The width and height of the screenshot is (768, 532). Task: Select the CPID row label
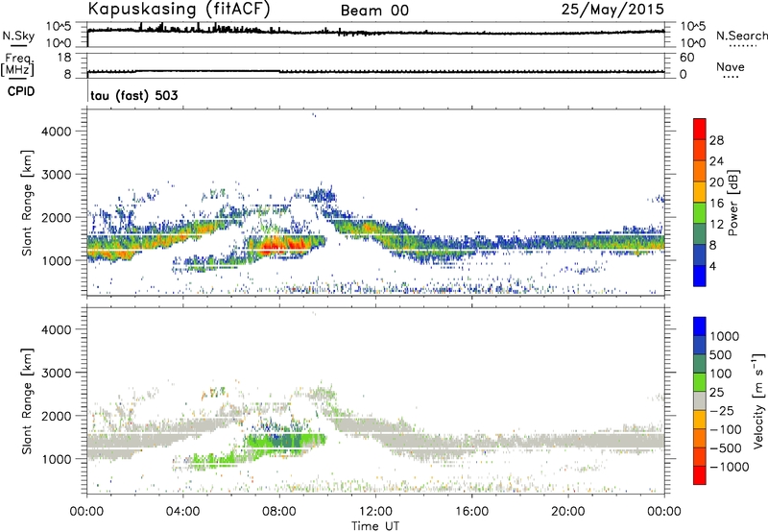point(21,91)
